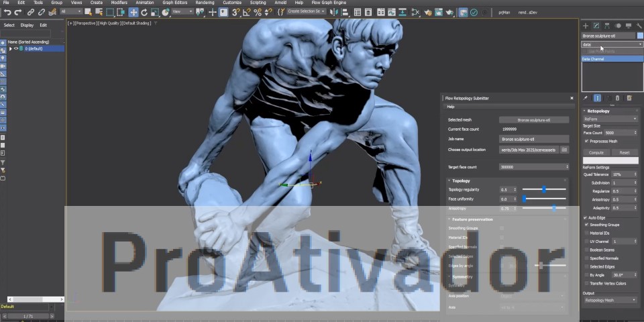Viewport: 644px width, 322px height.
Task: Adjust the Face uniformity slider
Action: 544,199
